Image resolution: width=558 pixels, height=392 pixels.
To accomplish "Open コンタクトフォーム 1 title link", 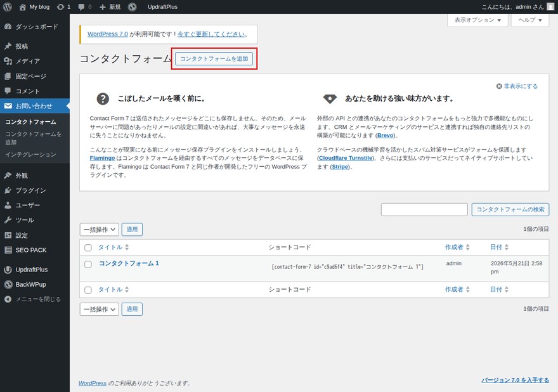I will click(129, 263).
